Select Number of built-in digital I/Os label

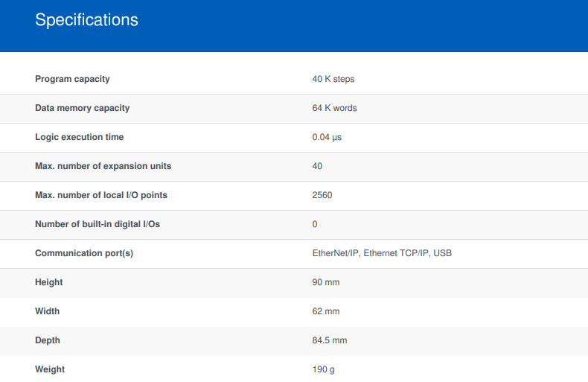[98, 224]
